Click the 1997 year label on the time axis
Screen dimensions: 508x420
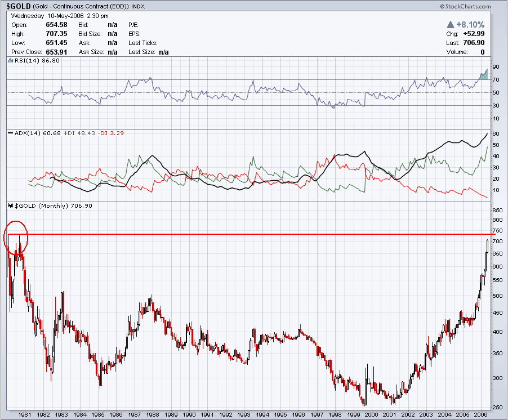pos(317,415)
